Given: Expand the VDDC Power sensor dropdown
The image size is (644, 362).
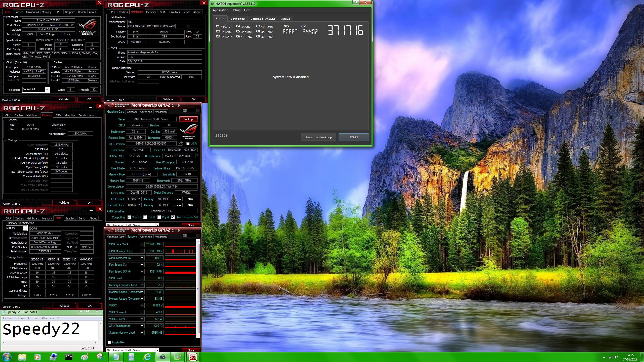Looking at the screenshot, I should coord(142,319).
